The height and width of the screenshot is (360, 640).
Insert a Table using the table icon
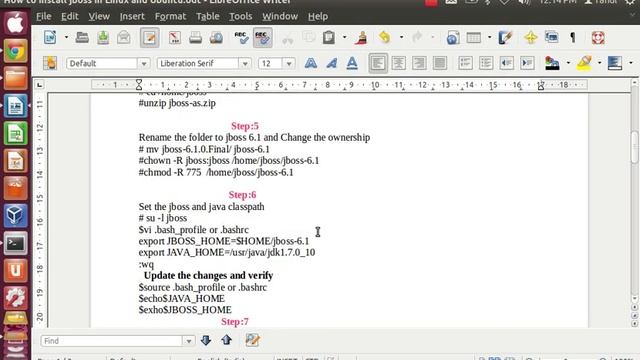click(473, 38)
